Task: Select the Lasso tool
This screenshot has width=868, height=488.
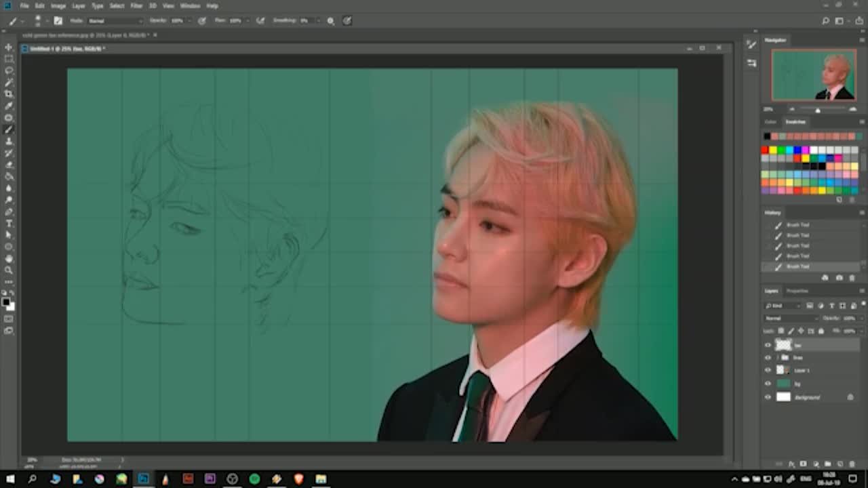Action: [x=9, y=70]
